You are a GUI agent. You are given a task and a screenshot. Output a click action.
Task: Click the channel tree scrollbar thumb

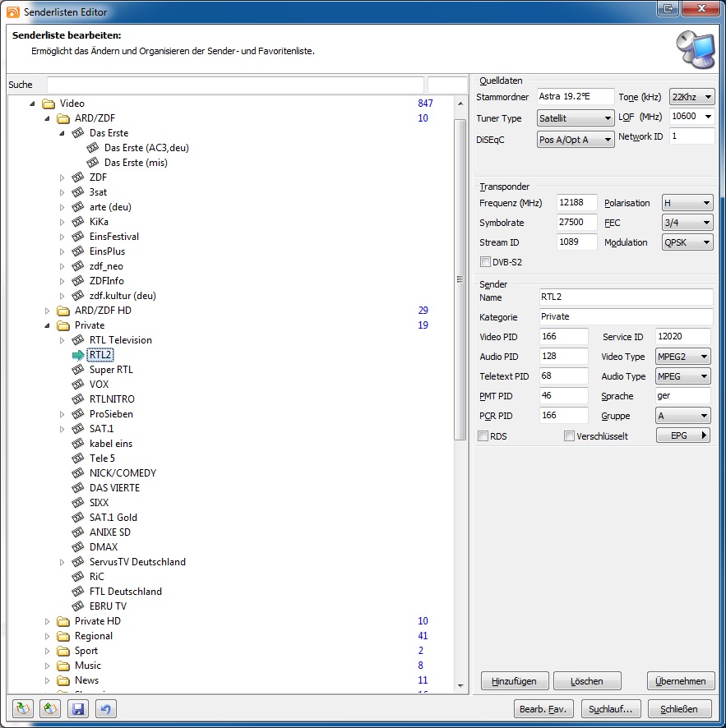(460, 279)
